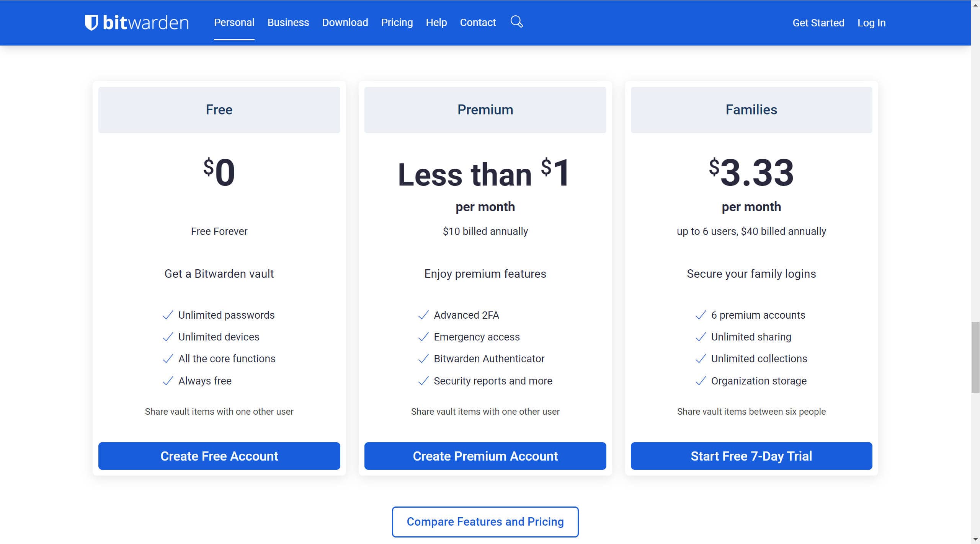Open Compare Features and Pricing
This screenshot has height=544, width=980.
point(485,522)
